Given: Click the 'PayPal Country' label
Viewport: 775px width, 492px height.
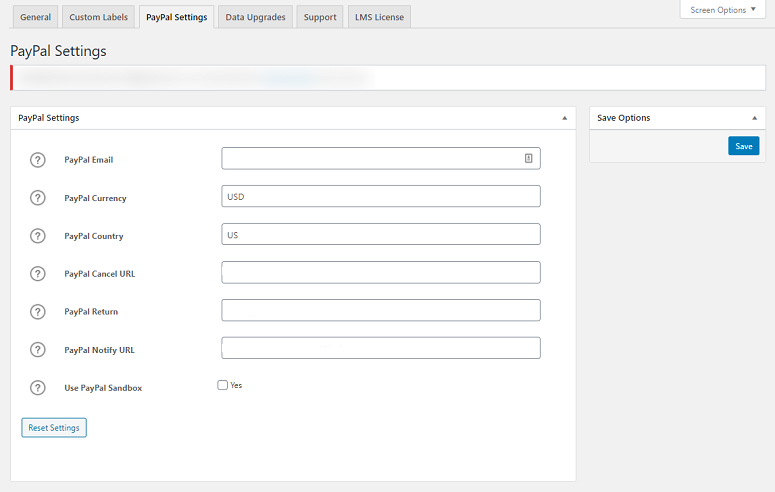Looking at the screenshot, I should pos(94,236).
